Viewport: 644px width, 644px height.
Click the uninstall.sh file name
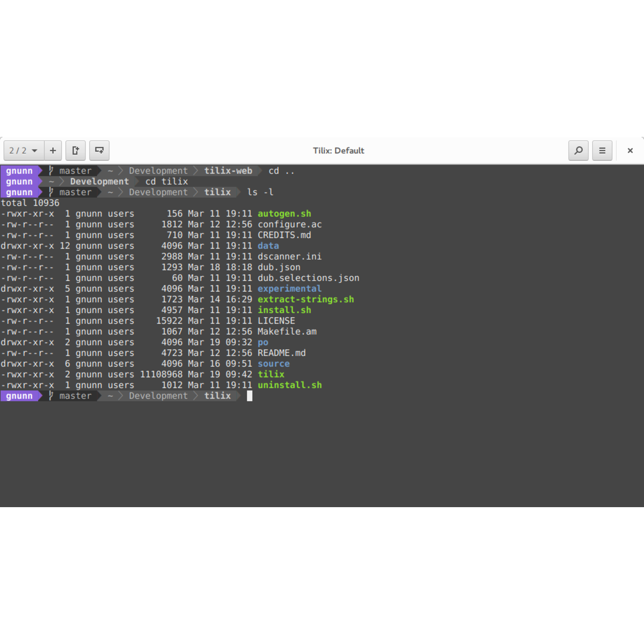(289, 385)
